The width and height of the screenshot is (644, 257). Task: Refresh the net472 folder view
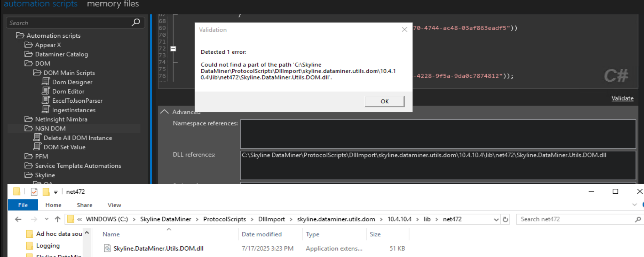pyautogui.click(x=505, y=219)
